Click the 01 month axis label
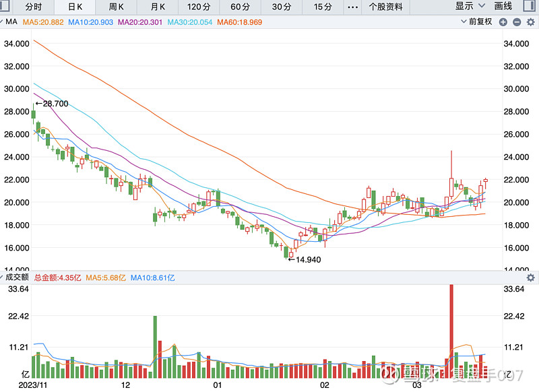This screenshot has width=539, height=392. 217,385
